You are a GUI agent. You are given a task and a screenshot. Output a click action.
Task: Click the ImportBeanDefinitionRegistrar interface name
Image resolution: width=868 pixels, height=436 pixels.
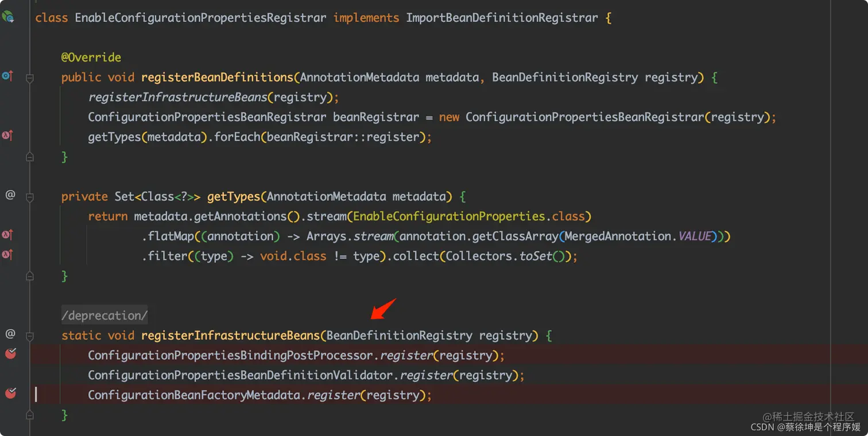click(502, 18)
